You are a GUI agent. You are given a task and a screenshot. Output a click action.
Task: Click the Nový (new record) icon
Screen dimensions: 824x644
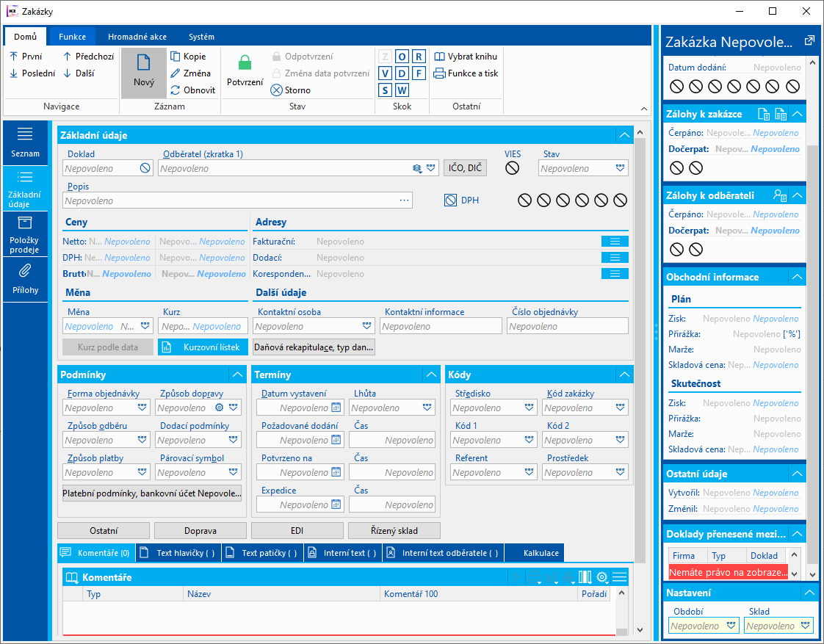(143, 64)
